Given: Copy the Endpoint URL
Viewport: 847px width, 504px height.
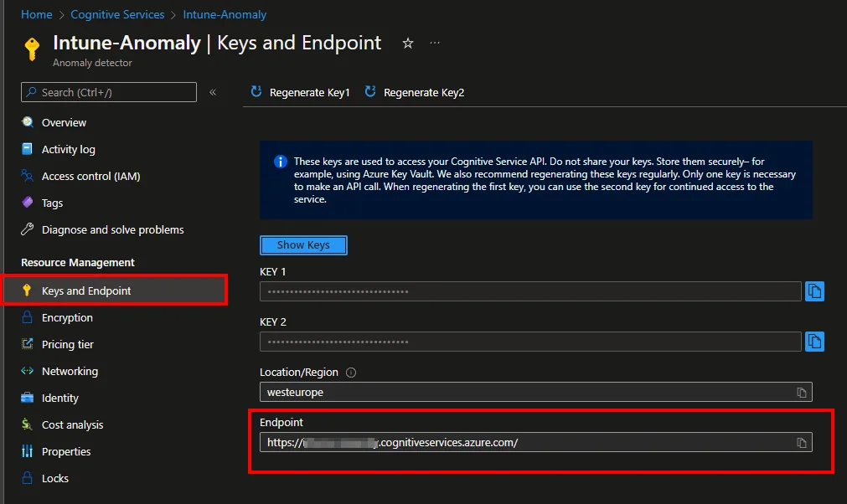Looking at the screenshot, I should 802,443.
